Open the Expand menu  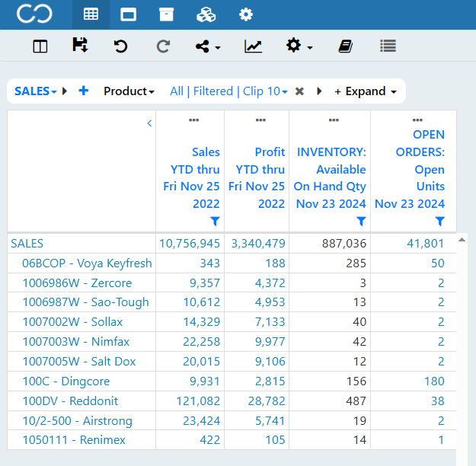point(366,91)
